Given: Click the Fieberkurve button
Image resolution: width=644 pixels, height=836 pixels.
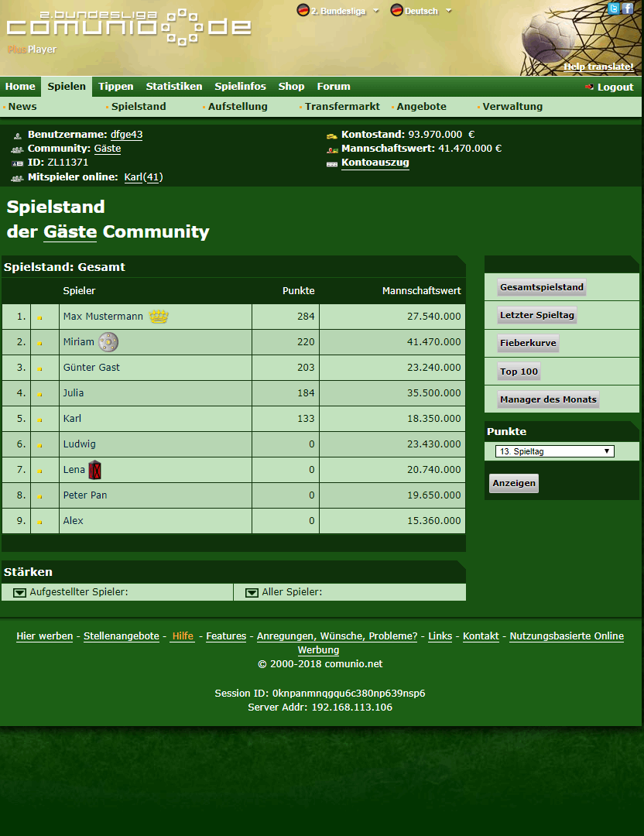Looking at the screenshot, I should pos(528,343).
